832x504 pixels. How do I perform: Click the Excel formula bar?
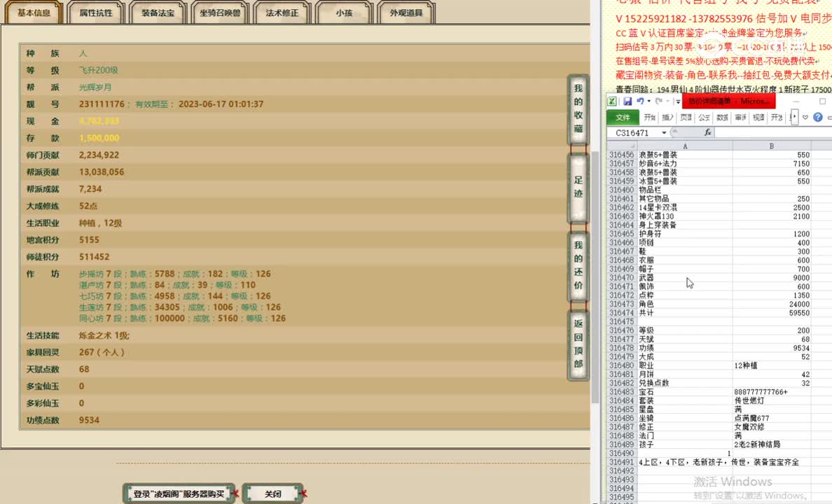pyautogui.click(x=773, y=132)
